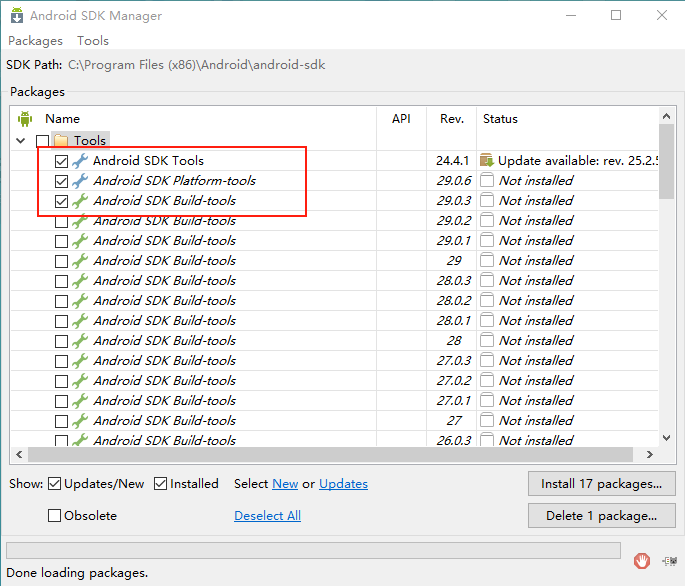Click not-installed status icon for rev 29.0.3
The image size is (685, 586).
(x=487, y=201)
